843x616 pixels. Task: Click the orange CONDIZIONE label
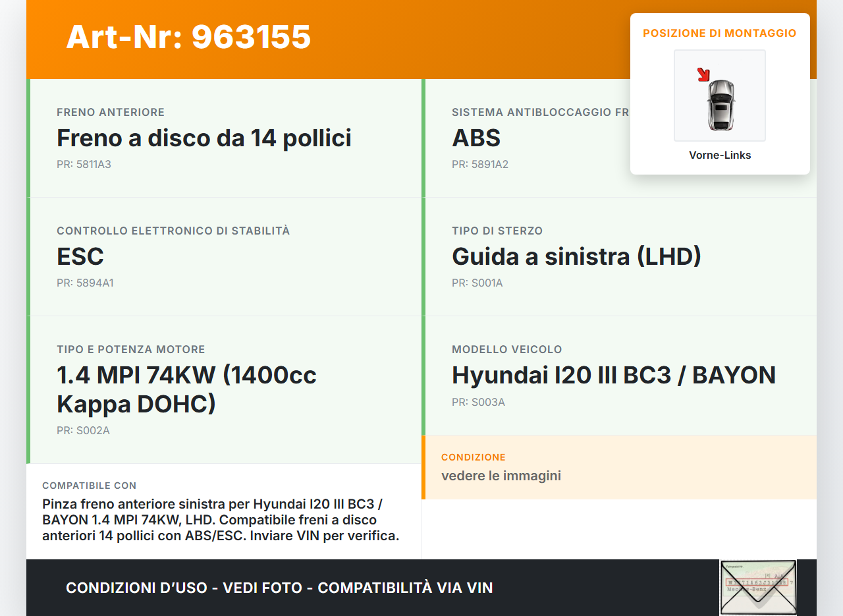[474, 457]
